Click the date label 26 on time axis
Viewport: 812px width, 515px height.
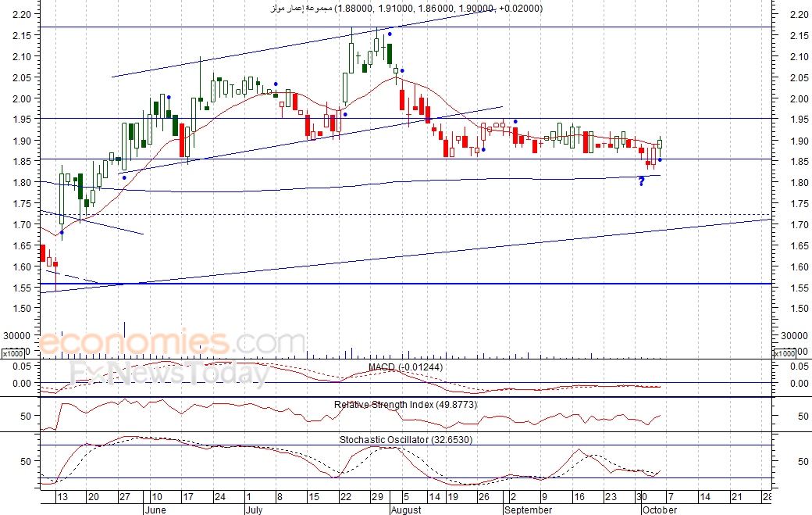[x=483, y=497]
